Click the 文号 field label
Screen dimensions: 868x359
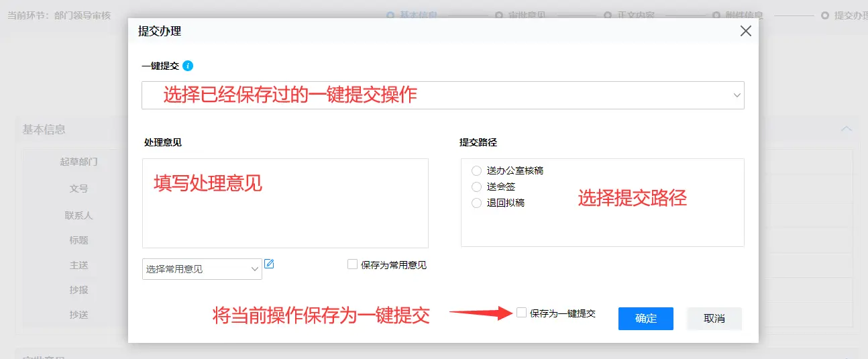click(79, 189)
